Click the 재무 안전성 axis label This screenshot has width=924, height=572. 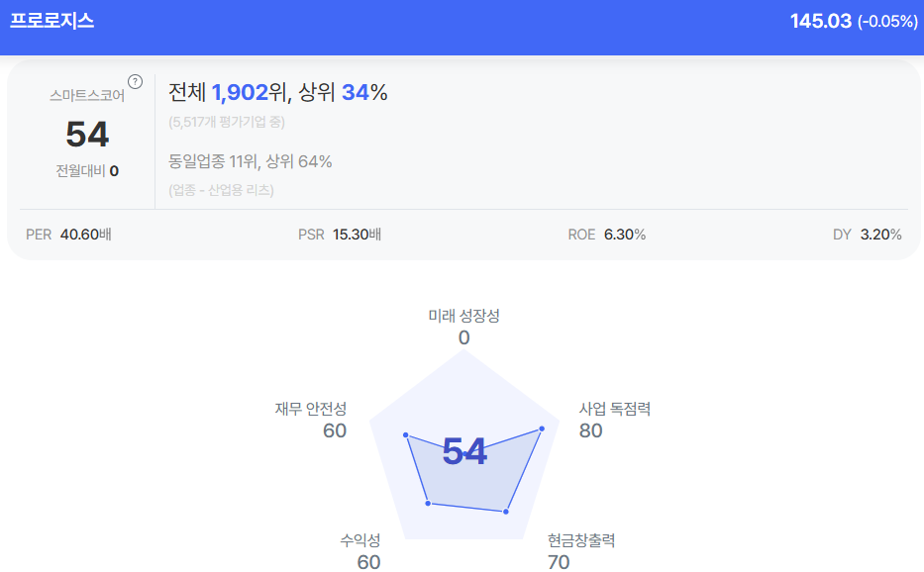pos(311,409)
